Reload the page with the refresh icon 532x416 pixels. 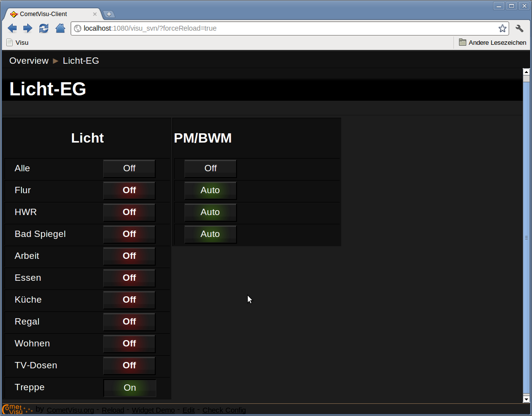(x=44, y=29)
